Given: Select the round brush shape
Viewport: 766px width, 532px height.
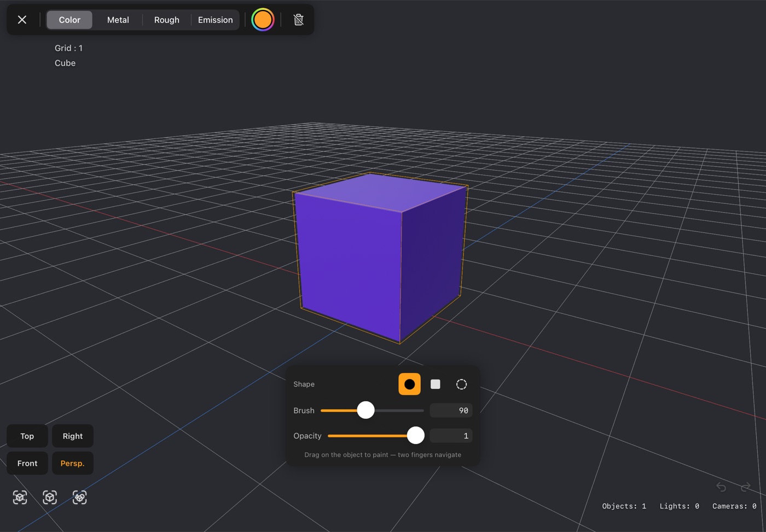Looking at the screenshot, I should [x=409, y=384].
